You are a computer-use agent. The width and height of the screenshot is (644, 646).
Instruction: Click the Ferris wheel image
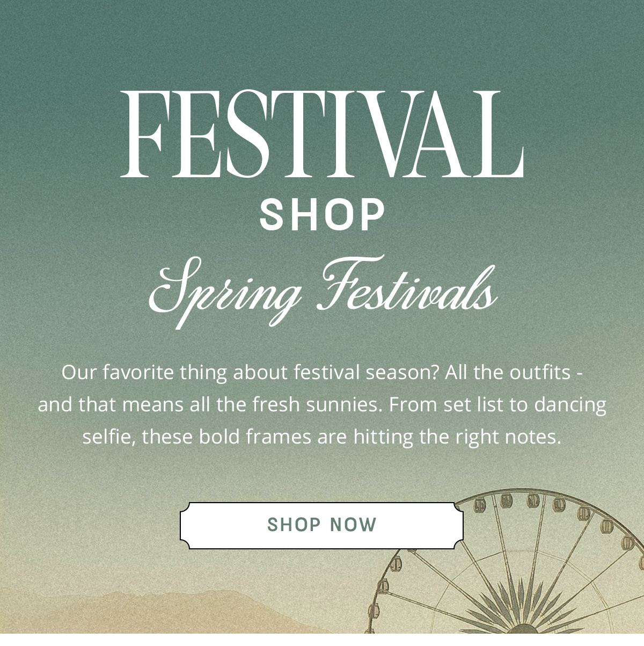tap(504, 561)
